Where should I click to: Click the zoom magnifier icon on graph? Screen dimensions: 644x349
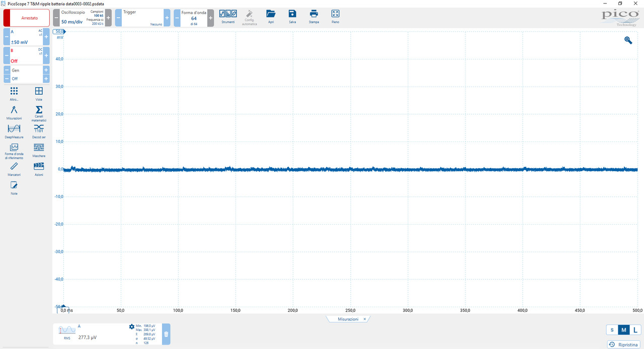coord(628,40)
